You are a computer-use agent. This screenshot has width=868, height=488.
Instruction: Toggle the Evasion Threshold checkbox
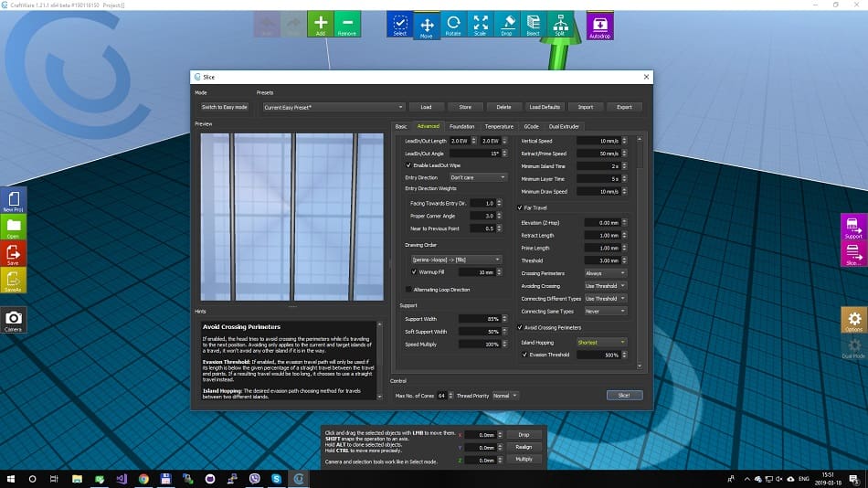click(524, 355)
